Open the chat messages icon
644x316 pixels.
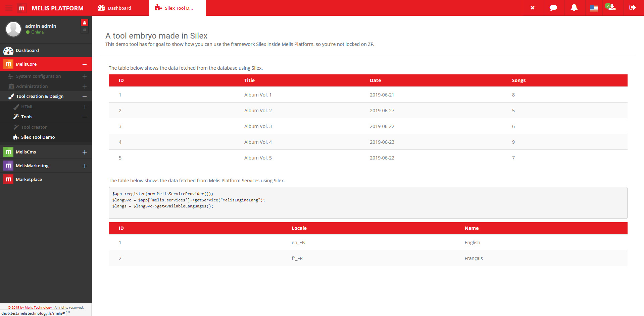point(553,8)
